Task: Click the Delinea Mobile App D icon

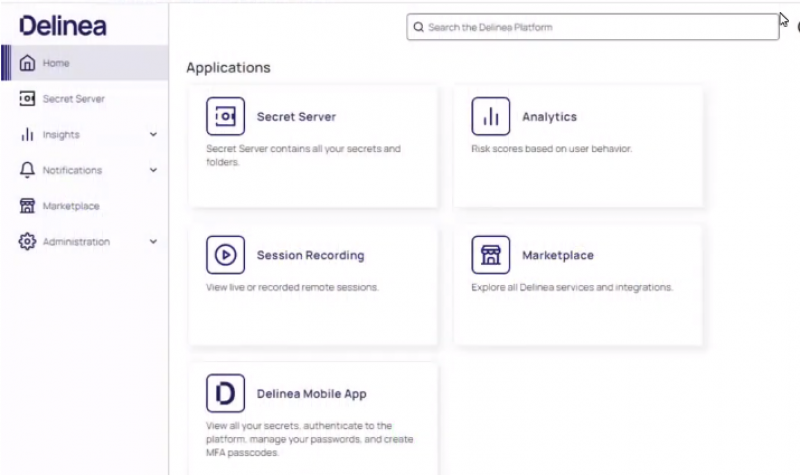Action: [x=225, y=394]
